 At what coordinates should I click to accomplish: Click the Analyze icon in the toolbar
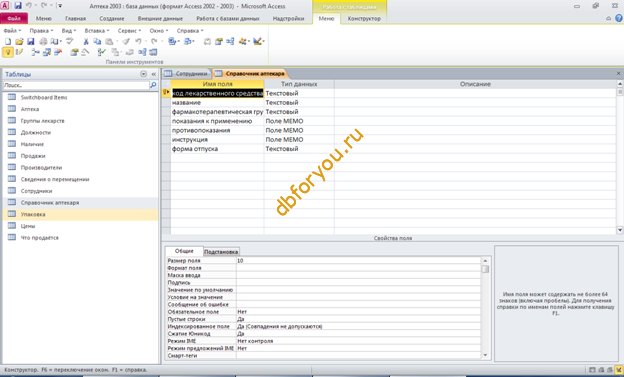click(x=188, y=41)
